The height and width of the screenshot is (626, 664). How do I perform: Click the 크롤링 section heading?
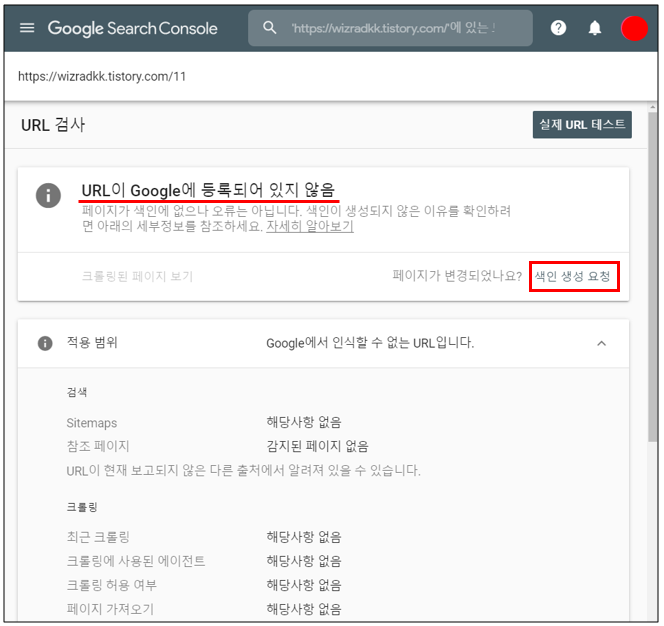coord(82,507)
